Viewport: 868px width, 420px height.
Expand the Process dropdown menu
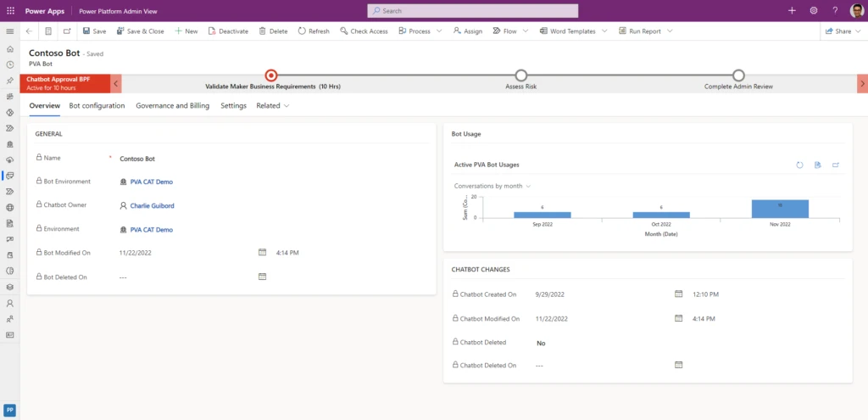pos(438,31)
